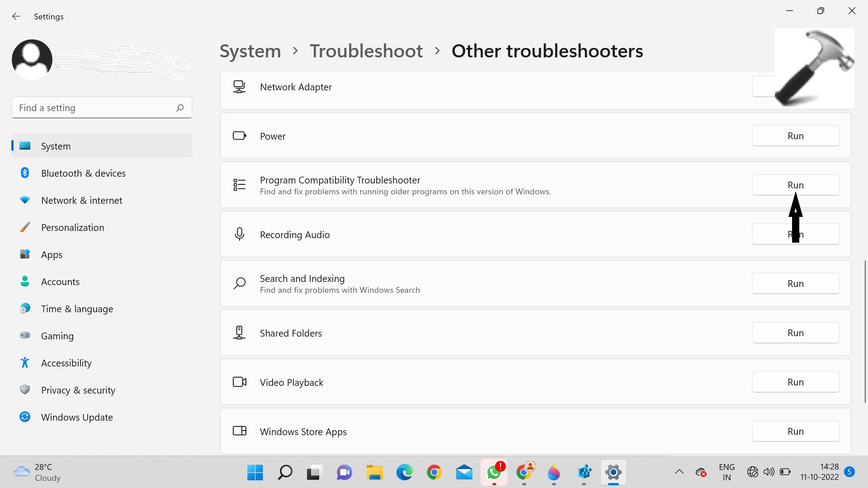868x488 pixels.
Task: Open Privacy & security section
Action: [x=78, y=390]
